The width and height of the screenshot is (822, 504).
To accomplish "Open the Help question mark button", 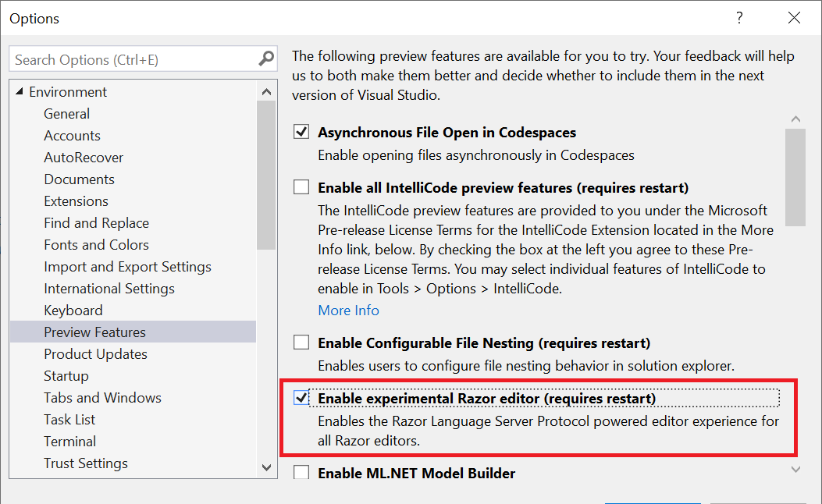I will click(739, 19).
